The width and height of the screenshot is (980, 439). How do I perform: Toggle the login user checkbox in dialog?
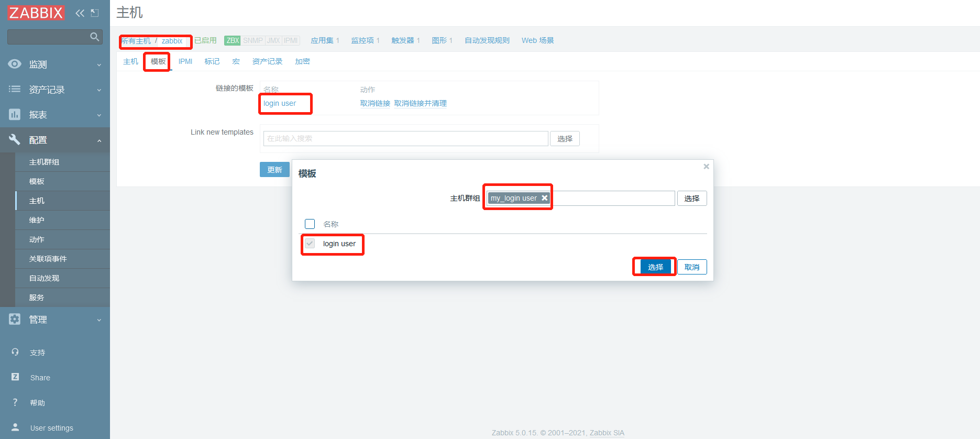310,244
